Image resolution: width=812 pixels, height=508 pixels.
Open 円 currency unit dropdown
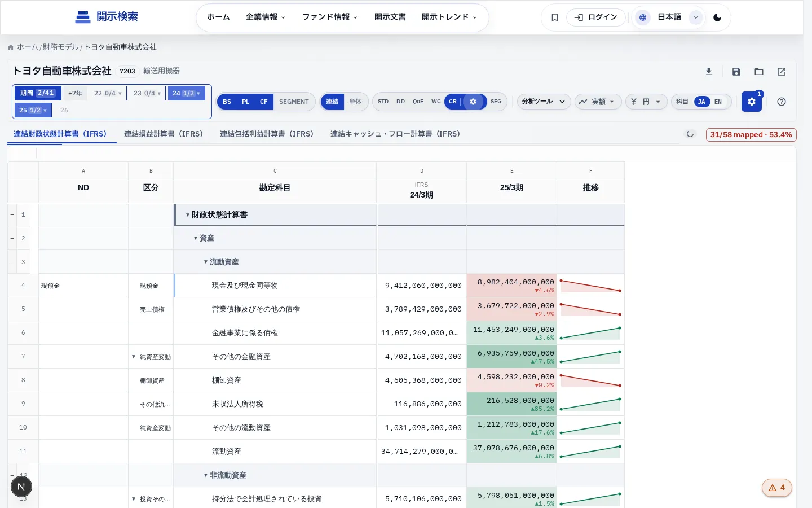(x=646, y=102)
